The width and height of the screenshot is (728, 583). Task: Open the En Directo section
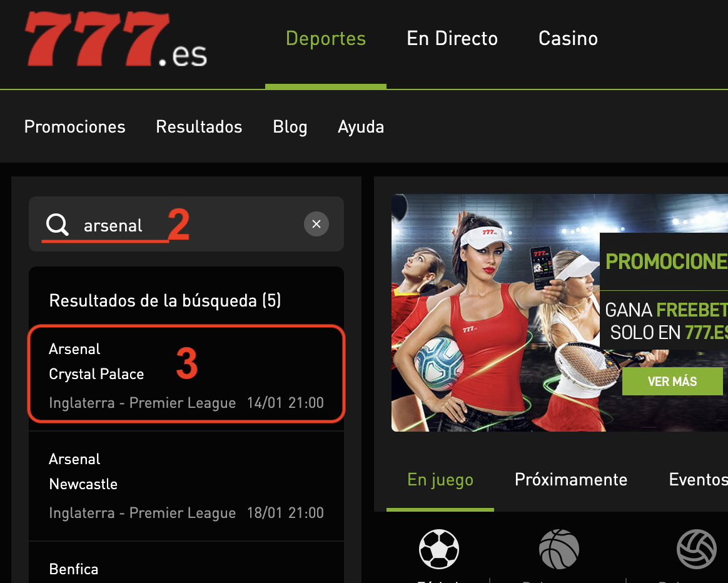click(452, 39)
